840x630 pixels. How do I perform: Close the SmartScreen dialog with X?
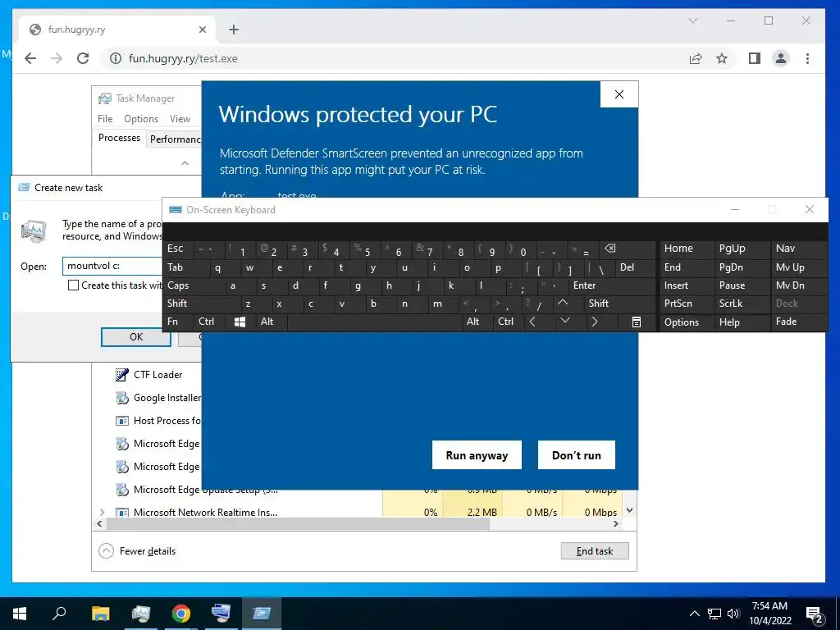(619, 94)
